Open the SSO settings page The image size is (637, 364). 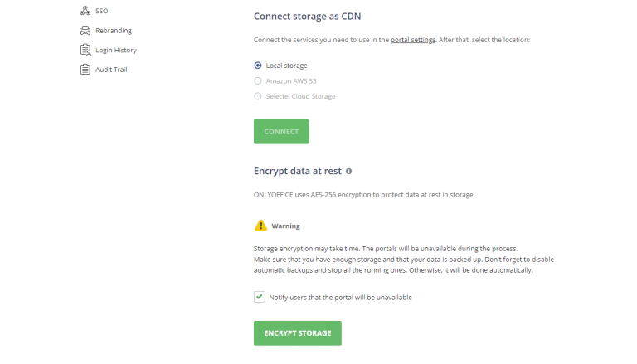[101, 11]
